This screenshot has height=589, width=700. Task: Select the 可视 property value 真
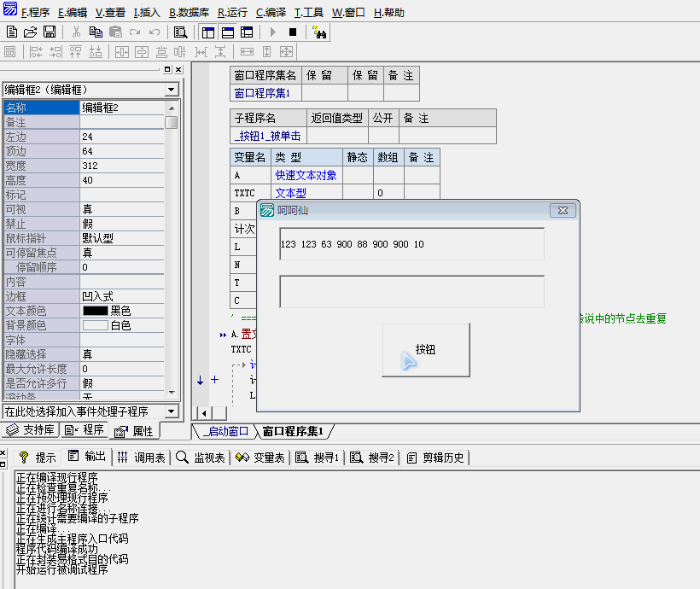(122, 209)
